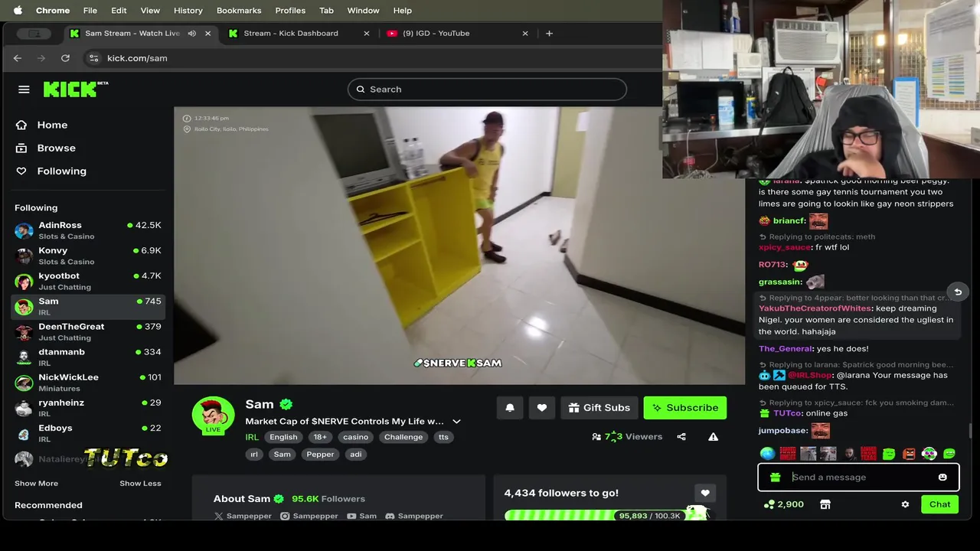Image resolution: width=980 pixels, height=551 pixels.
Task: Select the Pepper tag
Action: [x=320, y=454]
